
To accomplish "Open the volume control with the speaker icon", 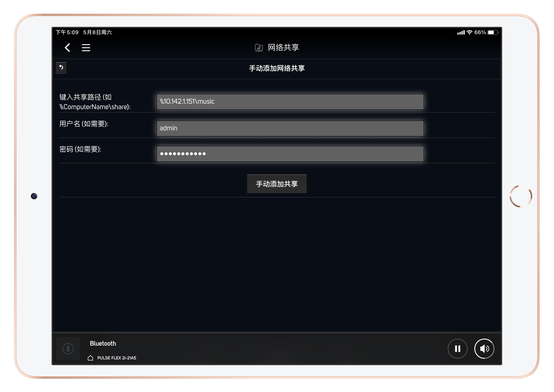I will coord(484,348).
